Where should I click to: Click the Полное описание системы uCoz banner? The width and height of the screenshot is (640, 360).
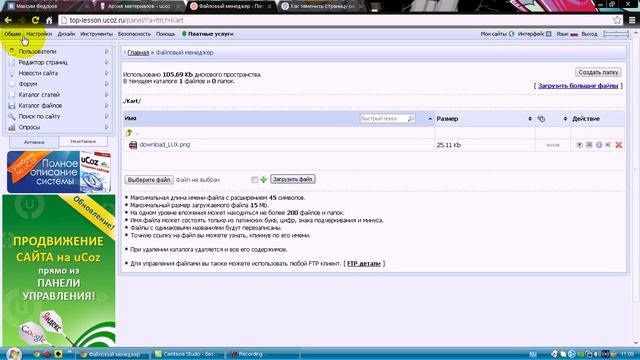[59, 172]
